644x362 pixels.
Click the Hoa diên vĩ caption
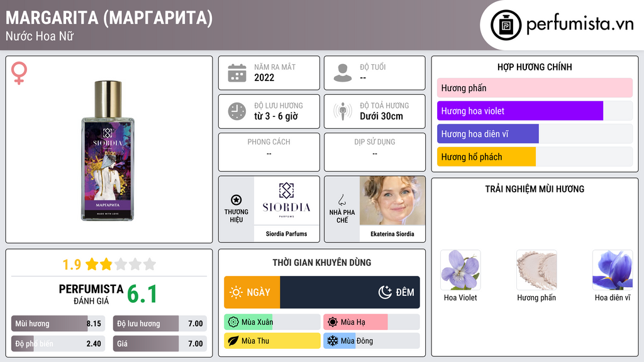pos(613,297)
